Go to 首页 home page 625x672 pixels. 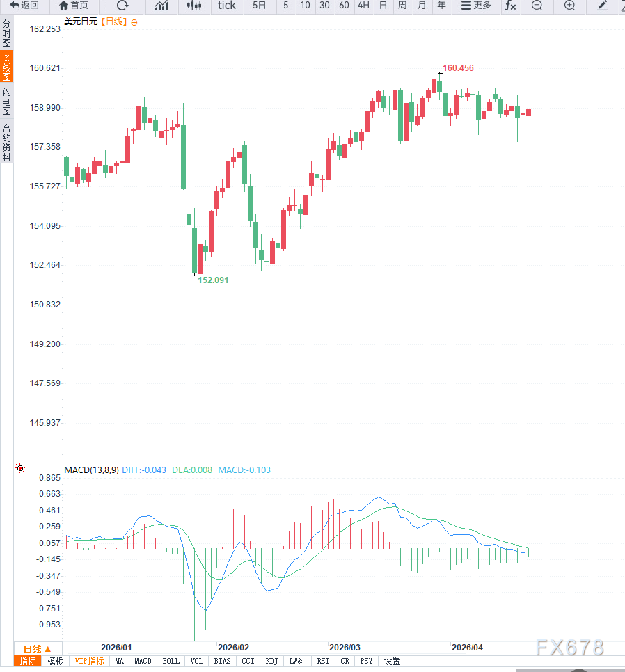[x=74, y=6]
